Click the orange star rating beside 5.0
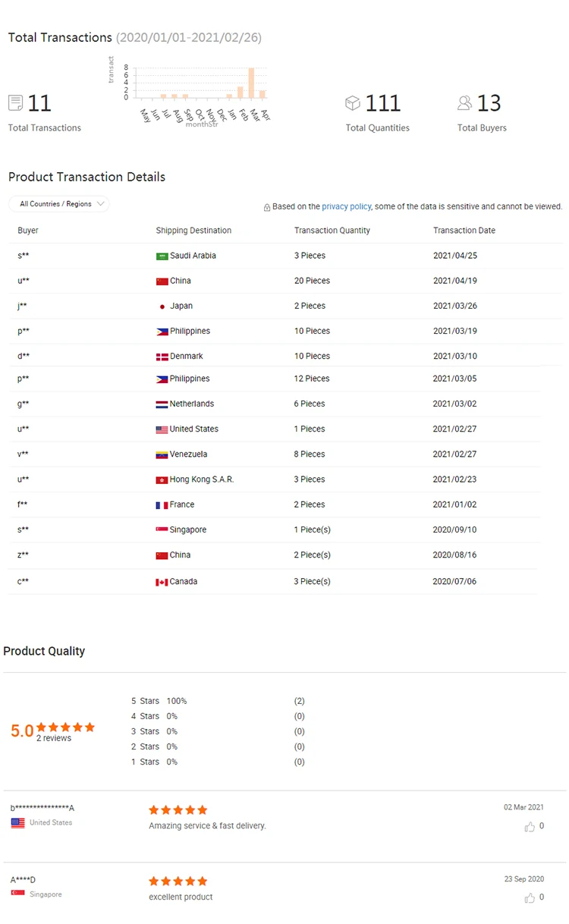This screenshot has height=924, width=569. tap(66, 727)
